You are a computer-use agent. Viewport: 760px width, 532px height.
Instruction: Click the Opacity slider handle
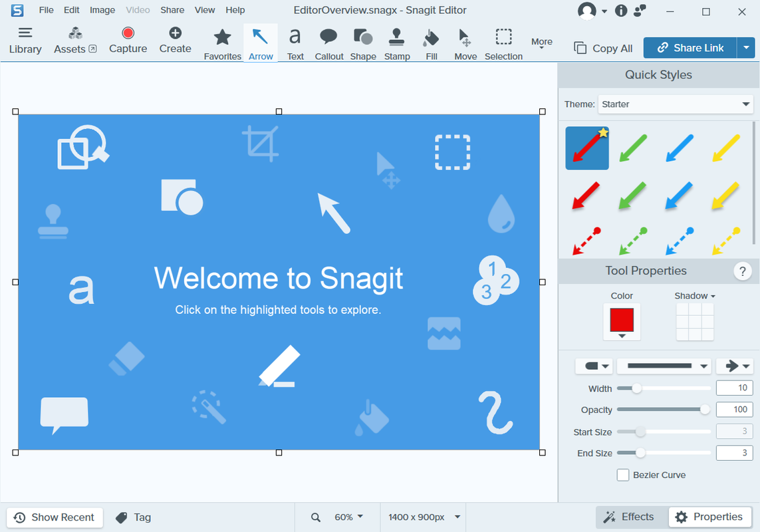coord(705,409)
